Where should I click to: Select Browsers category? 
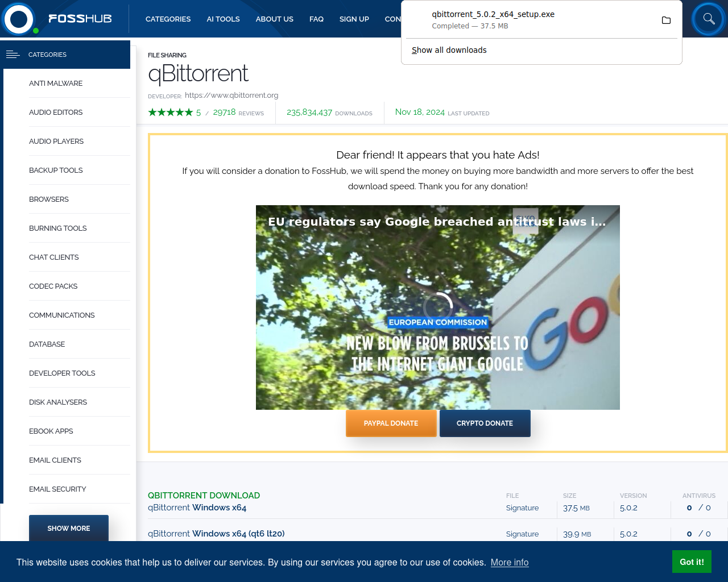click(x=49, y=199)
